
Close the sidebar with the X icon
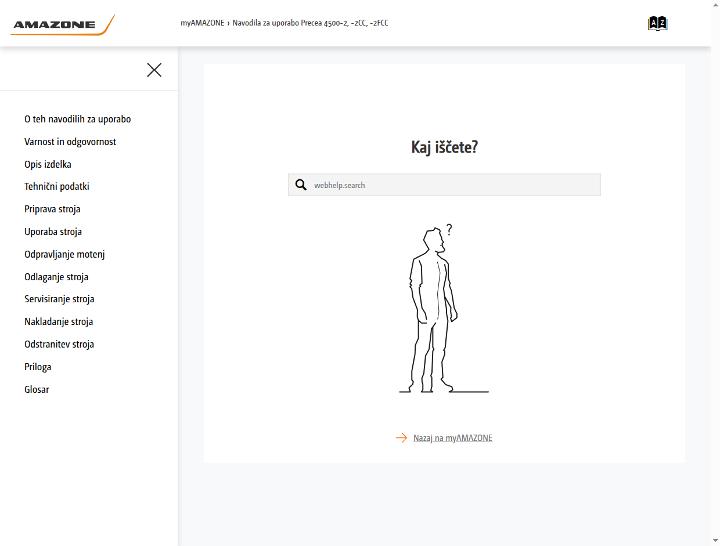(x=154, y=70)
